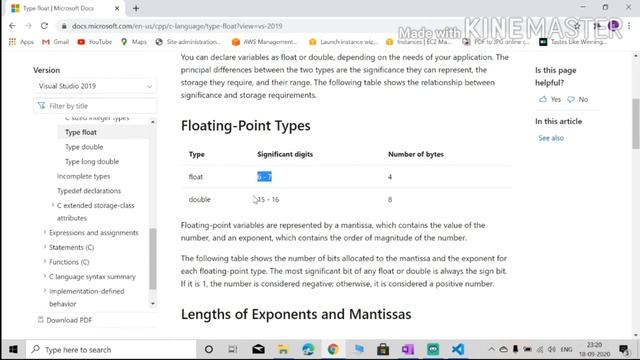The height and width of the screenshot is (360, 640).
Task: Vote Yes for page helpful
Action: pyautogui.click(x=550, y=99)
